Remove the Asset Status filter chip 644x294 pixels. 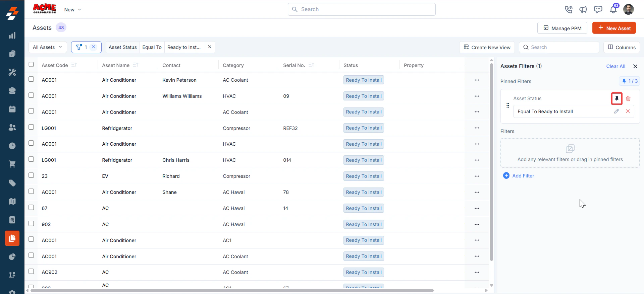pyautogui.click(x=210, y=47)
